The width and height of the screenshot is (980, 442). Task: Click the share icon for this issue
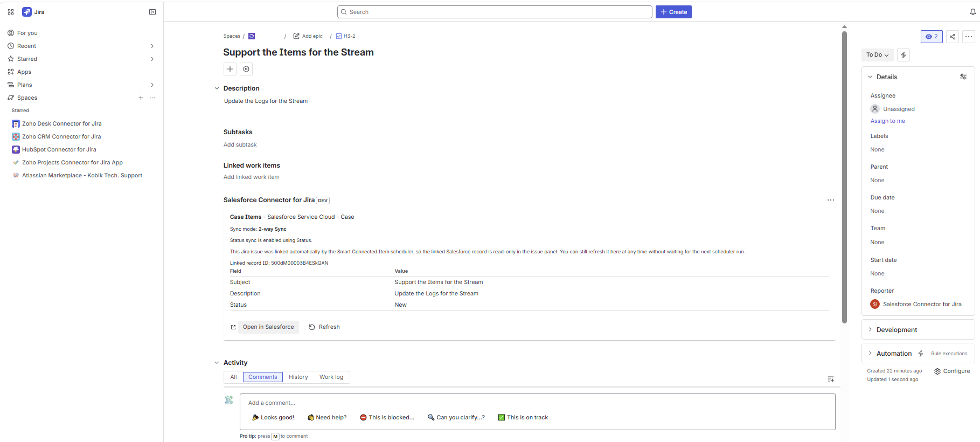(x=953, y=37)
